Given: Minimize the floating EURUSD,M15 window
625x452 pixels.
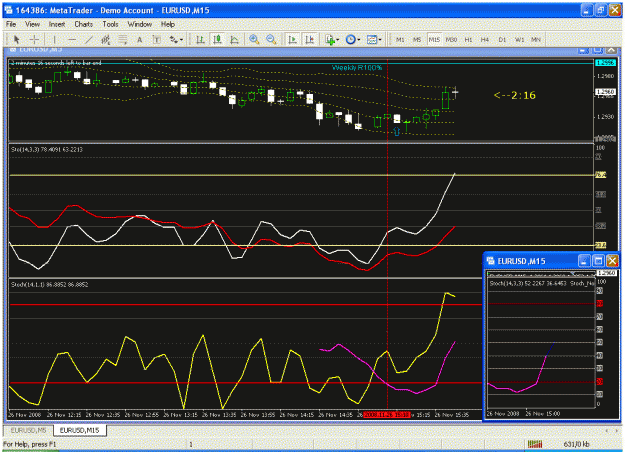Looking at the screenshot, I should tap(584, 261).
